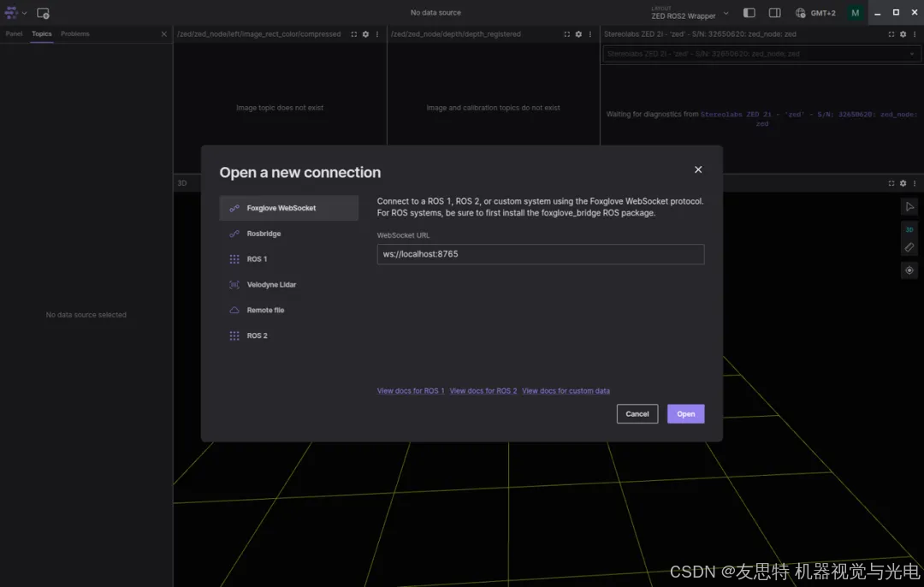Select ROS 1 connection type

[x=289, y=258]
